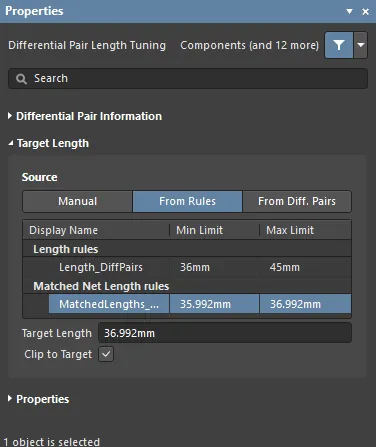This screenshot has width=376, height=447.
Task: Click the Target Length value field
Action: pyautogui.click(x=225, y=333)
